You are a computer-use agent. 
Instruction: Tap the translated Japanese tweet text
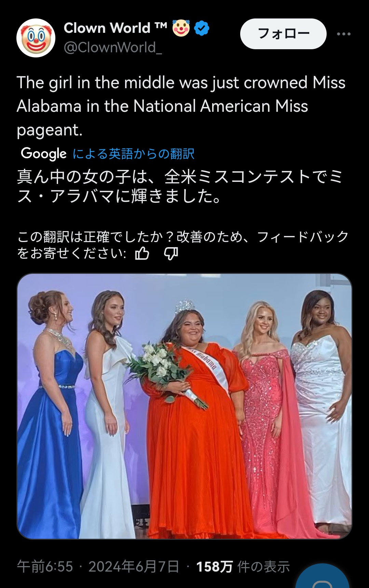pyautogui.click(x=180, y=186)
